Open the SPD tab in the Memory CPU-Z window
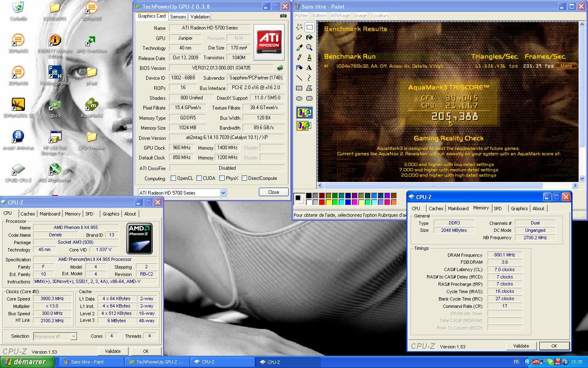Image resolution: width=588 pixels, height=368 pixels. click(498, 209)
